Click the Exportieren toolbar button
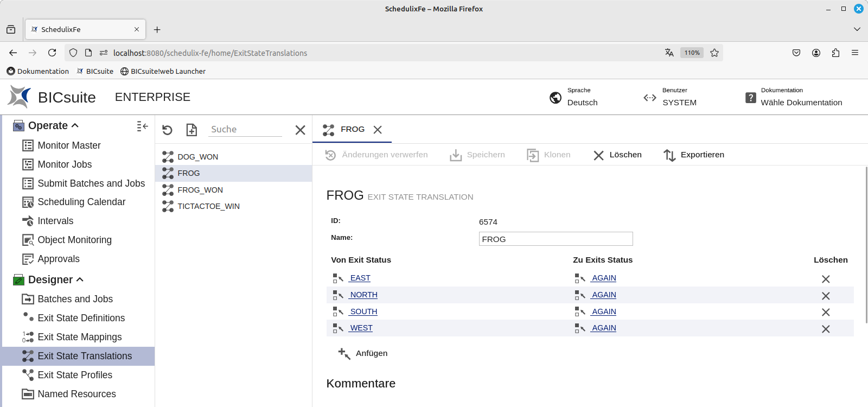The width and height of the screenshot is (868, 407). 694,155
